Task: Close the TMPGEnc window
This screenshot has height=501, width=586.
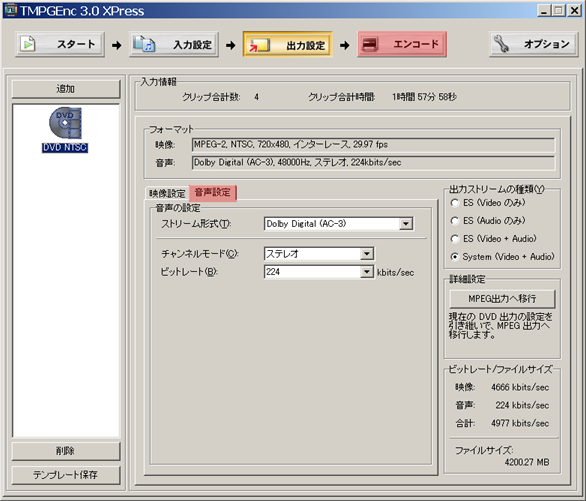Action: click(x=574, y=10)
